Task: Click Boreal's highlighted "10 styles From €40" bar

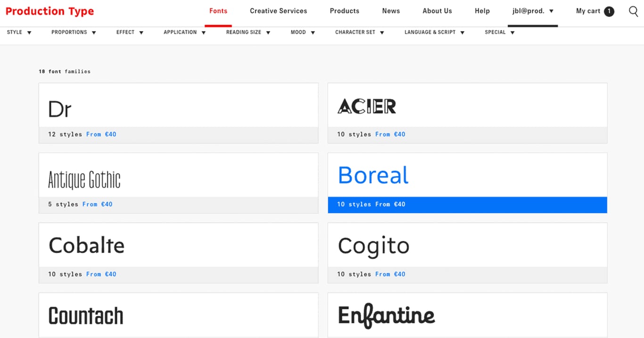Action: point(467,205)
